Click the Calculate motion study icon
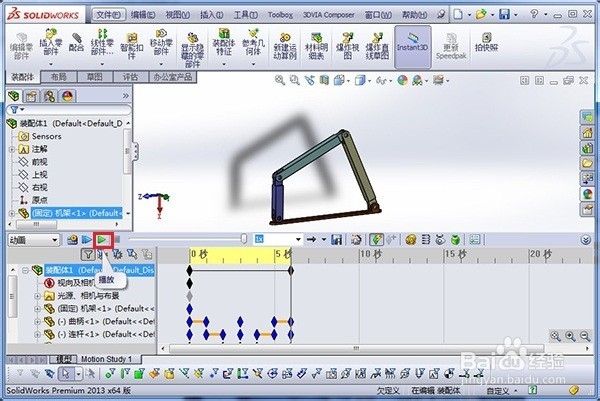 (x=72, y=240)
